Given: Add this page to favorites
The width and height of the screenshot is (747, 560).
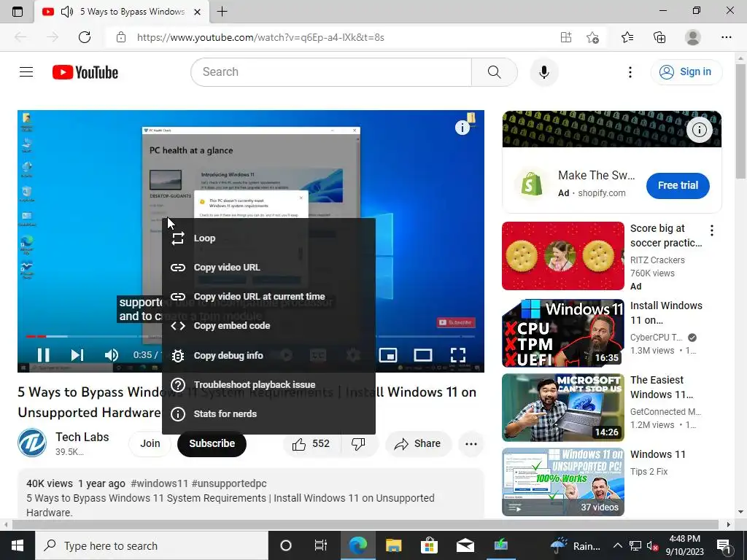Looking at the screenshot, I should (x=592, y=37).
